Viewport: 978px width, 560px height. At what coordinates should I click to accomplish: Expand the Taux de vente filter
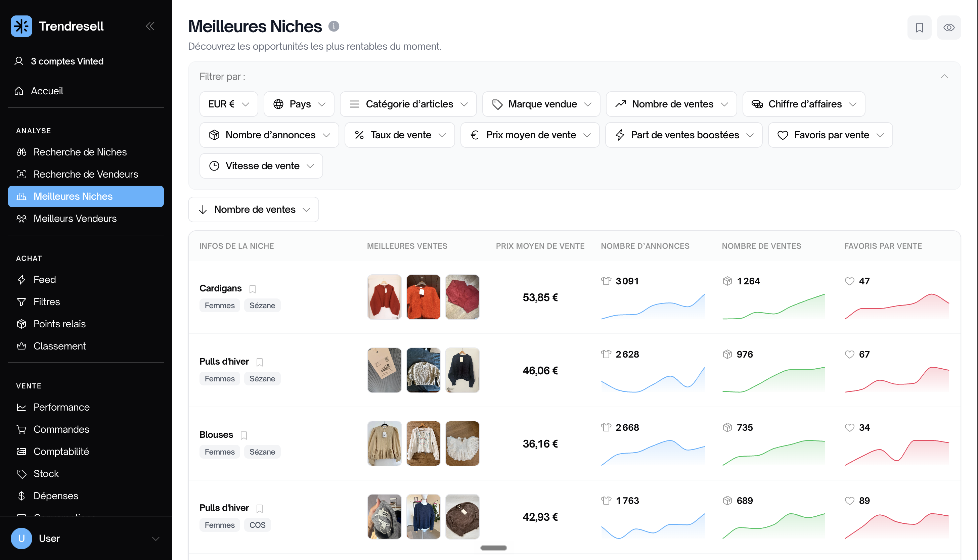[x=400, y=135]
